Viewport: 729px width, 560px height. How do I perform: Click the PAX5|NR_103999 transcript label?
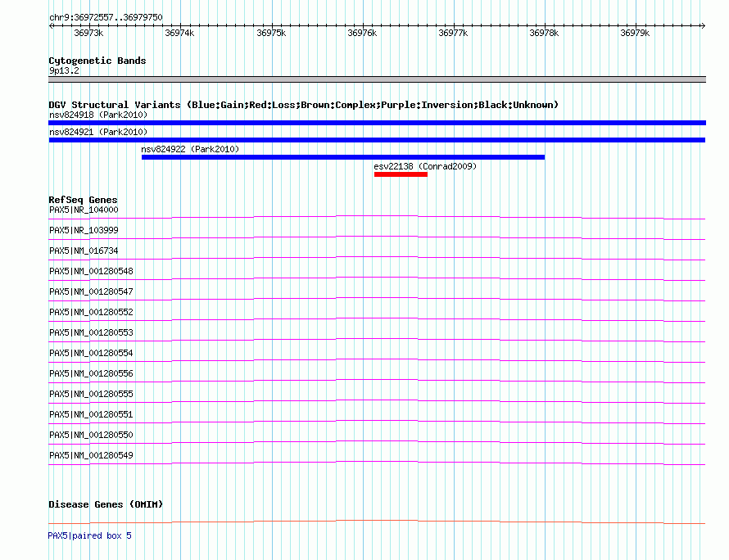tap(84, 231)
